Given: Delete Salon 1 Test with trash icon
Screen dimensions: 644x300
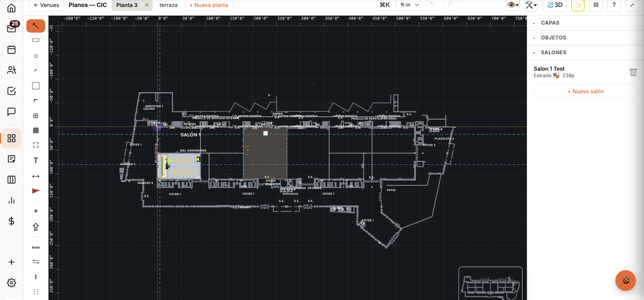Looking at the screenshot, I should [x=633, y=72].
